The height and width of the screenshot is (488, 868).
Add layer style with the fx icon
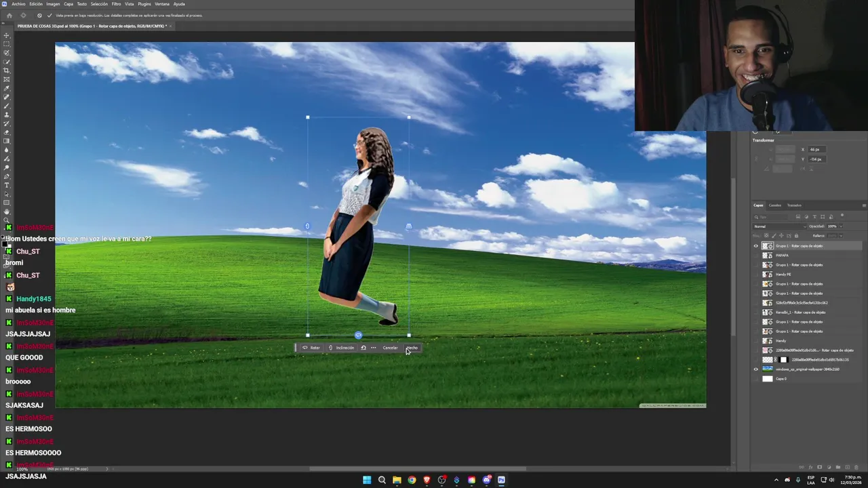[x=810, y=467]
